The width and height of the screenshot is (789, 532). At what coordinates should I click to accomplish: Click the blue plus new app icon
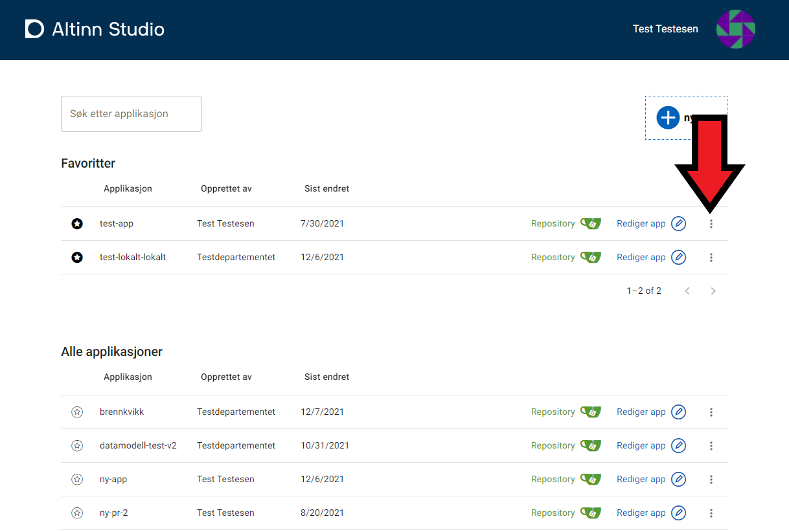(667, 118)
